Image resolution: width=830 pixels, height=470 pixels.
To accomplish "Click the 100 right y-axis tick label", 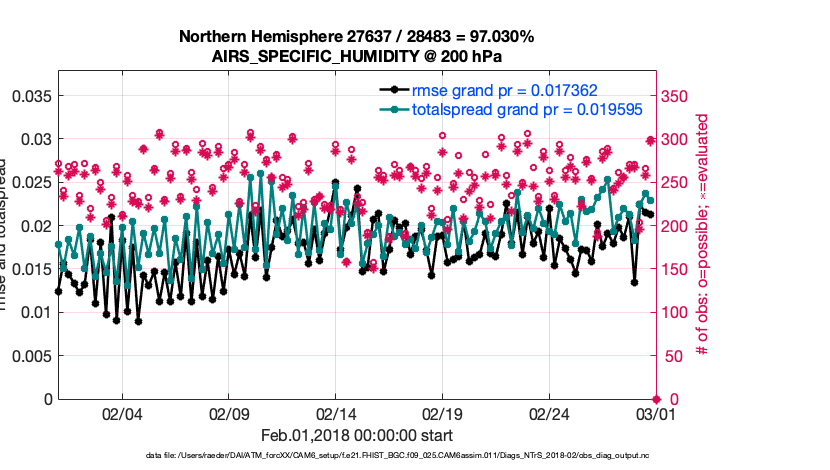I will pos(675,313).
